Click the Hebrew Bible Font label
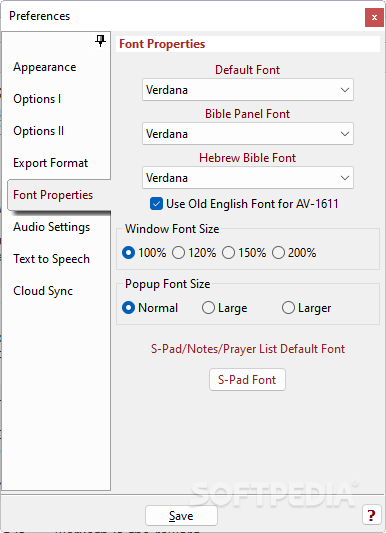This screenshot has width=386, height=533. tap(247, 158)
